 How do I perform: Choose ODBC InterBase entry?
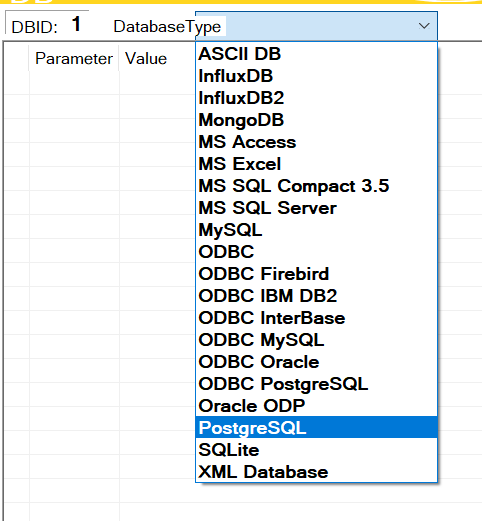tap(316, 318)
